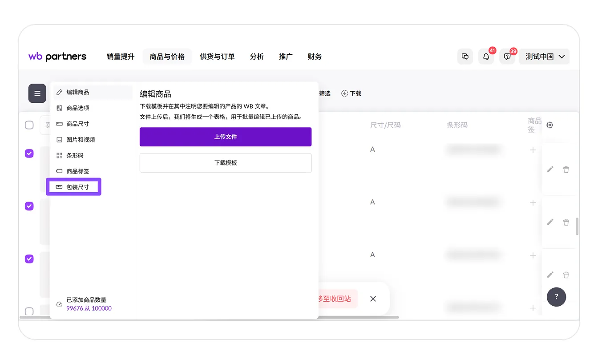Click the trash icon in first row
This screenshot has height=364, width=598.
click(566, 169)
